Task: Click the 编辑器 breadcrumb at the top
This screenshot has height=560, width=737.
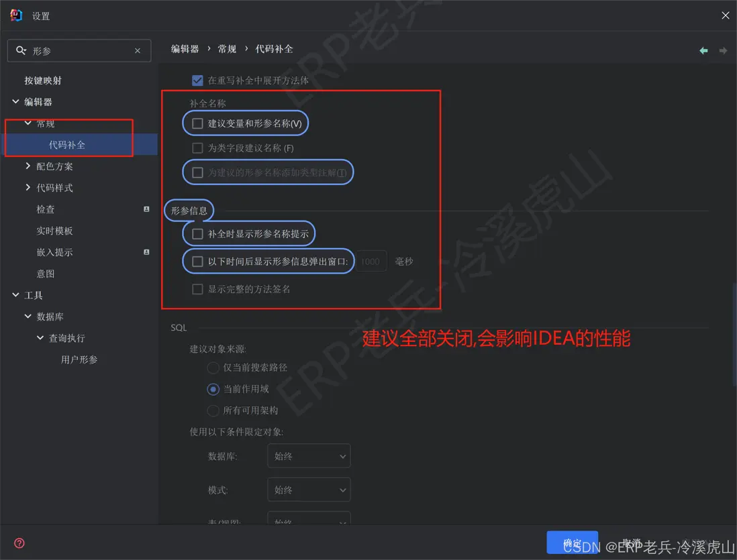Action: click(x=185, y=48)
